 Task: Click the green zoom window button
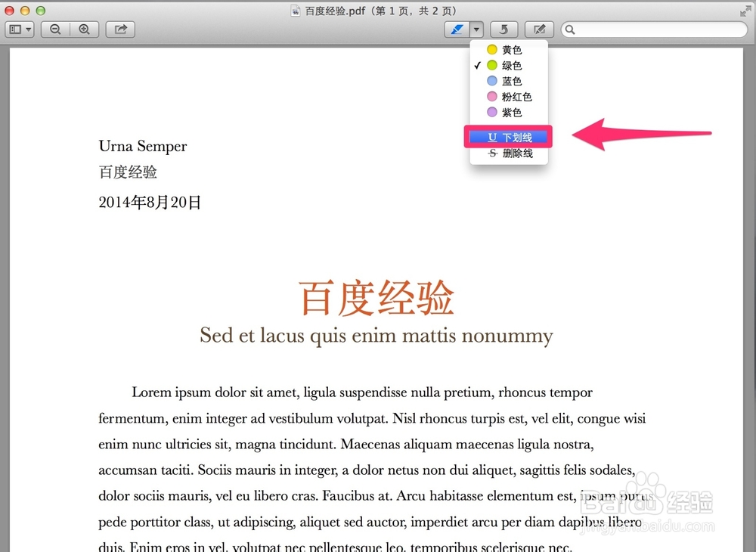pos(41,11)
